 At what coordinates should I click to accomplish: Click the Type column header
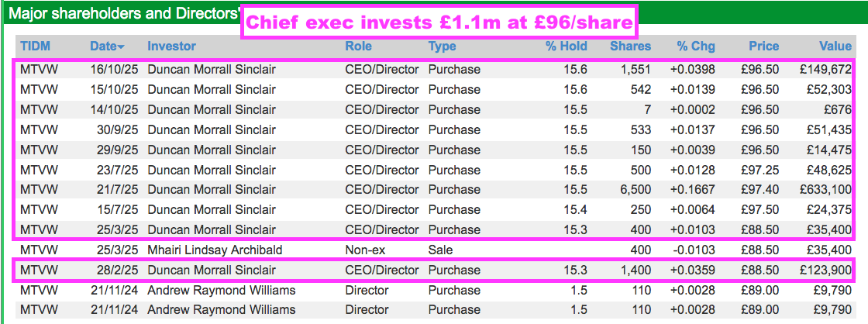click(442, 47)
